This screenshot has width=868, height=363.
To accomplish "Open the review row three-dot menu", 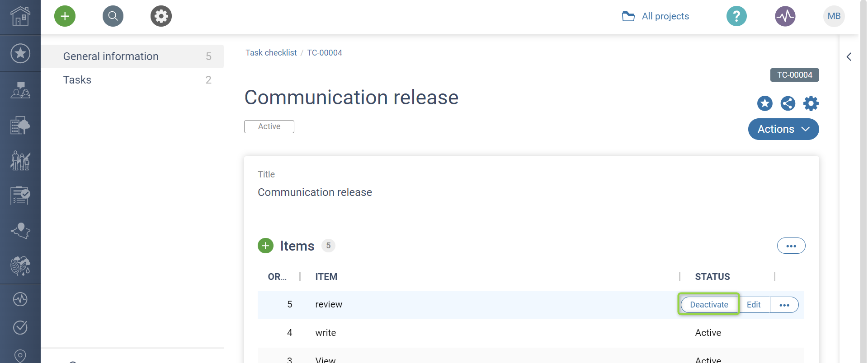I will click(784, 305).
